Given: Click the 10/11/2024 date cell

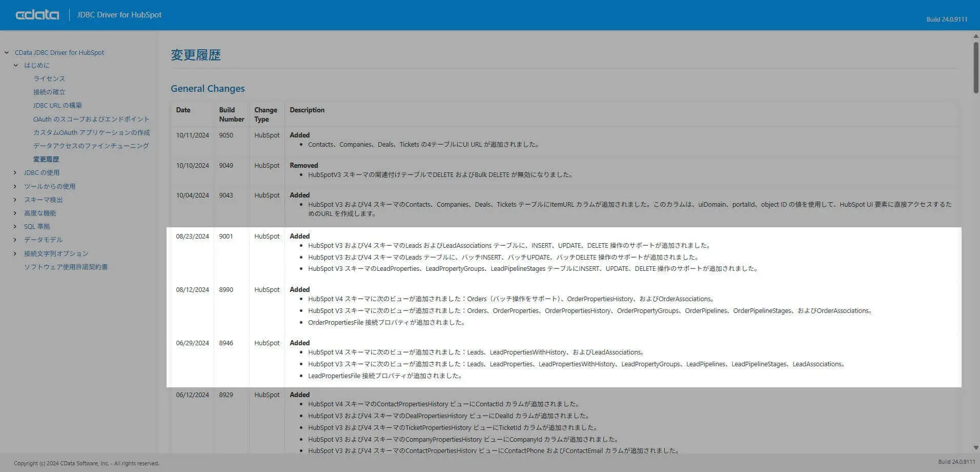Looking at the screenshot, I should click(192, 135).
